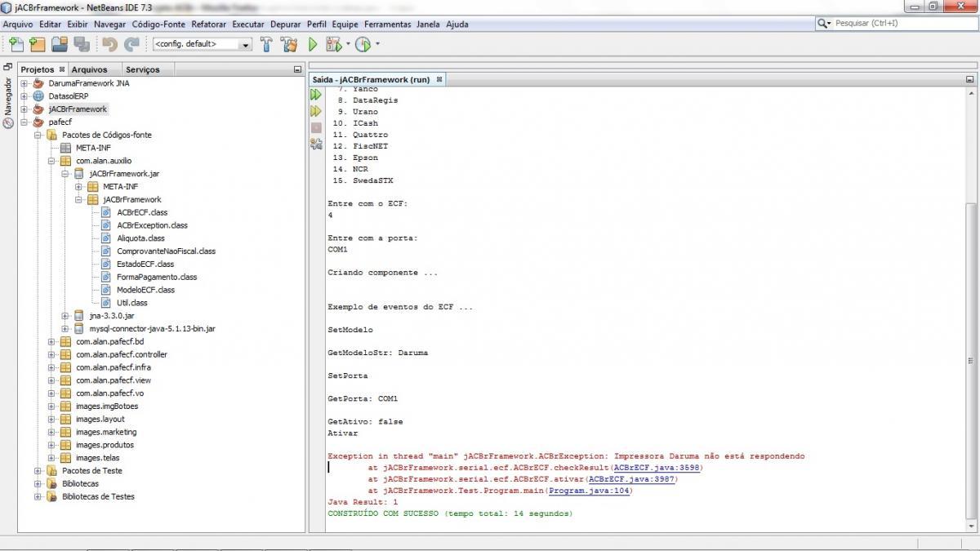Click the New File toolbar icon
This screenshot has height=551, width=980.
pos(16,44)
